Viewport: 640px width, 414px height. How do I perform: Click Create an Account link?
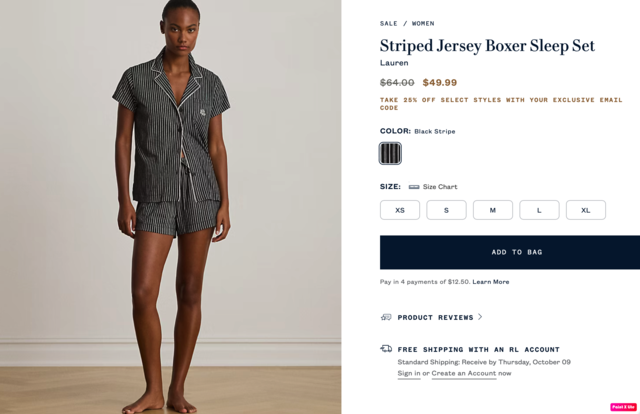pyautogui.click(x=464, y=373)
